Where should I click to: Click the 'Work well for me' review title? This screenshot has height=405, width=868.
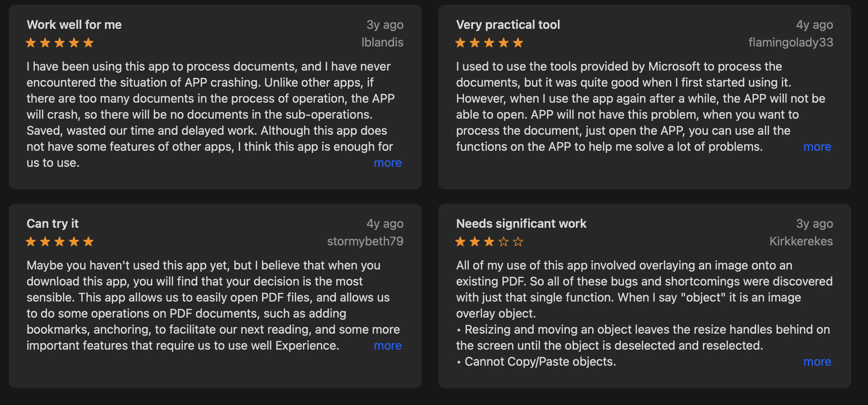point(74,25)
